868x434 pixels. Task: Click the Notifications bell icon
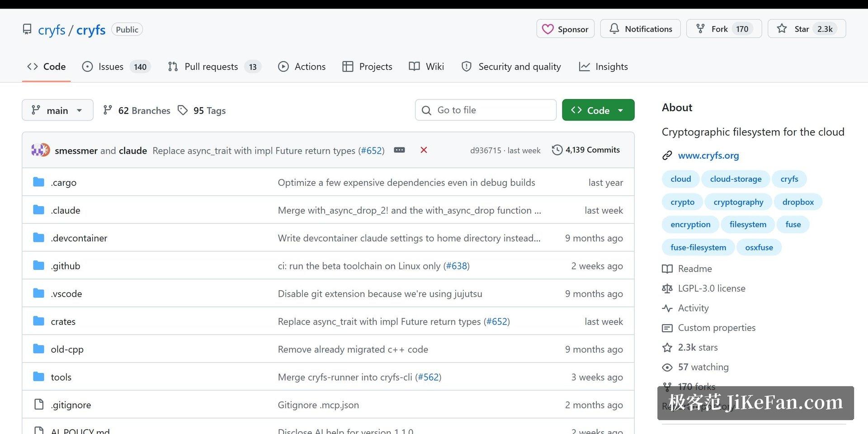(614, 28)
